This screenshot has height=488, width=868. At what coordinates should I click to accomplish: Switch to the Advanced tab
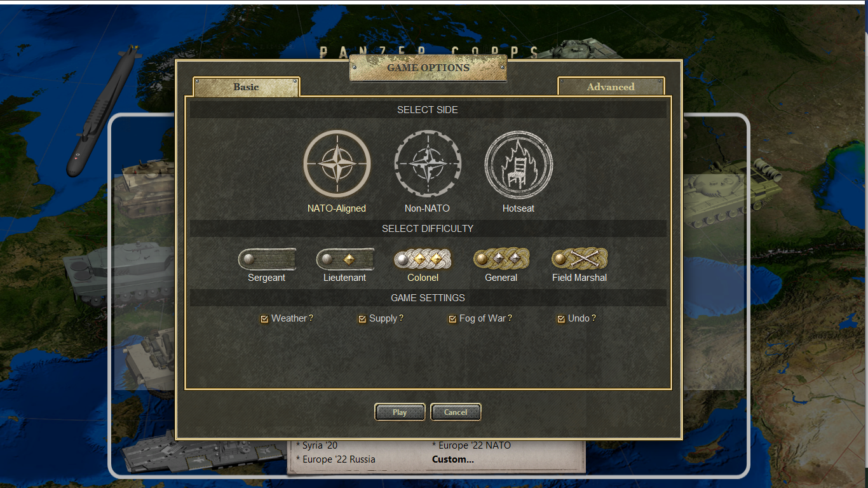[x=611, y=87]
